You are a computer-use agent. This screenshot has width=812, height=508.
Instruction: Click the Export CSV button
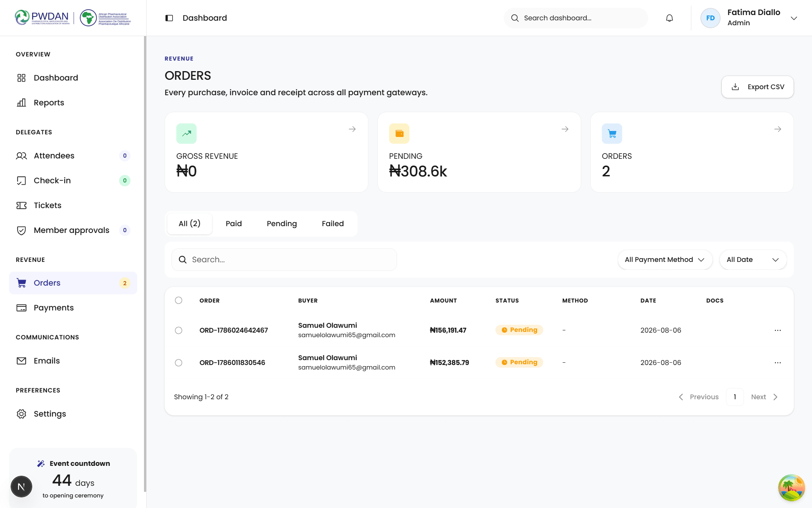pos(757,87)
